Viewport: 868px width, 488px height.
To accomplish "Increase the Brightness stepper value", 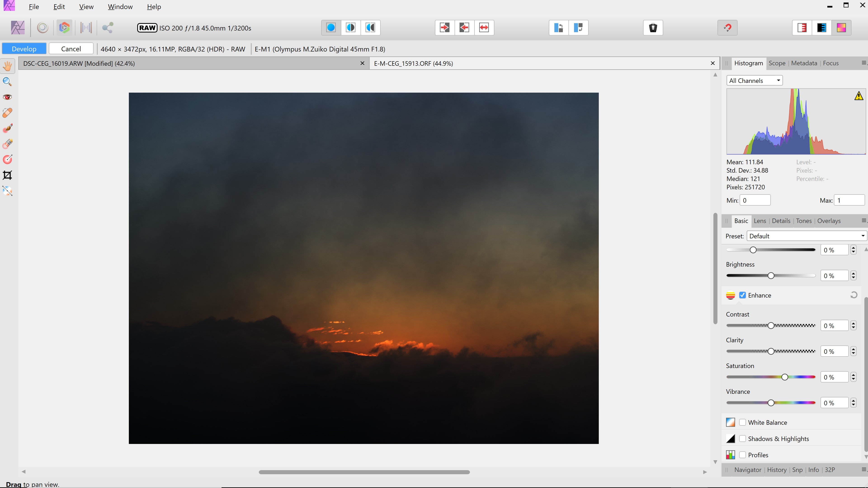I will tap(853, 273).
